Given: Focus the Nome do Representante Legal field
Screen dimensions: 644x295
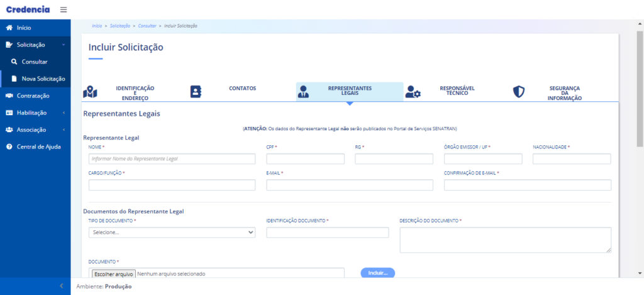Looking at the screenshot, I should pyautogui.click(x=172, y=159).
